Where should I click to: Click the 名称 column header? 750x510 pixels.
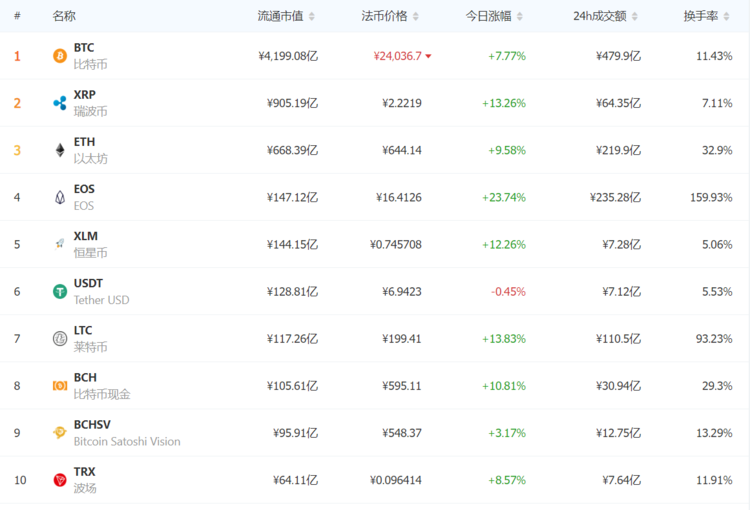[x=64, y=16]
